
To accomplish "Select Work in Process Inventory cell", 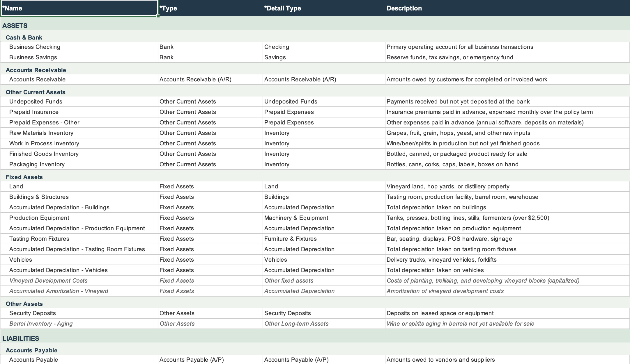I will (x=79, y=143).
